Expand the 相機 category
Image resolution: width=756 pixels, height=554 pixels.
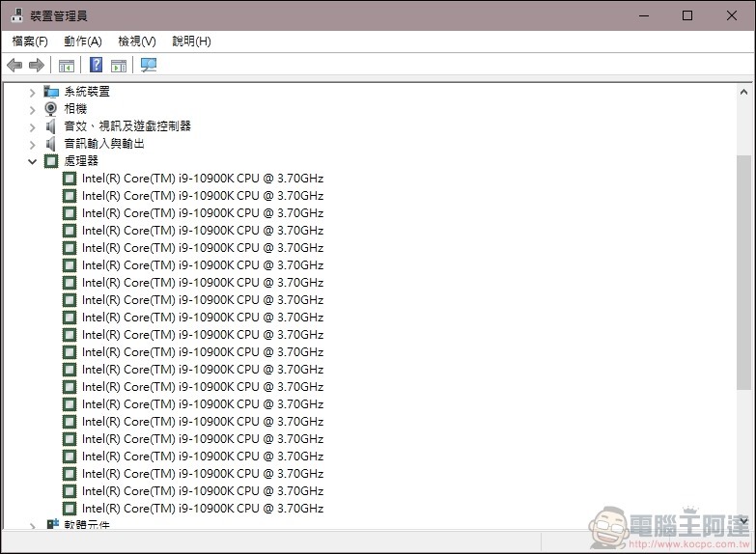tap(32, 110)
